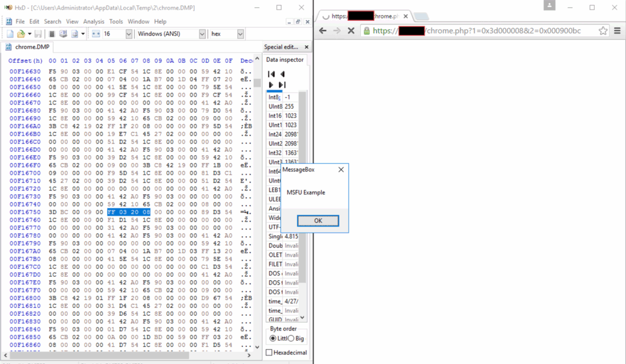Select the Big byte order option
The height and width of the screenshot is (364, 626).
pyautogui.click(x=292, y=339)
